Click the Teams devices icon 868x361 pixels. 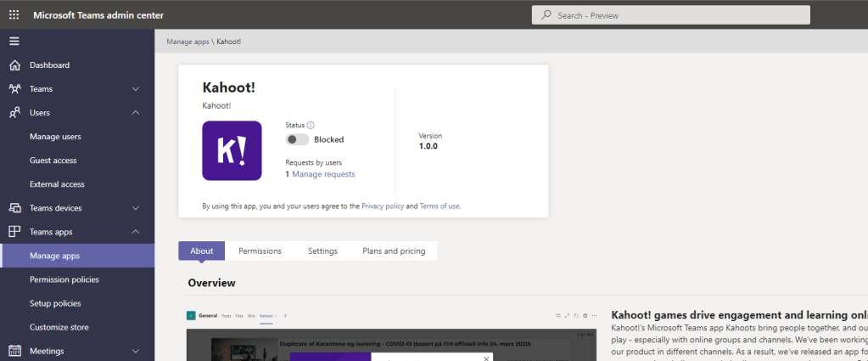(x=14, y=208)
